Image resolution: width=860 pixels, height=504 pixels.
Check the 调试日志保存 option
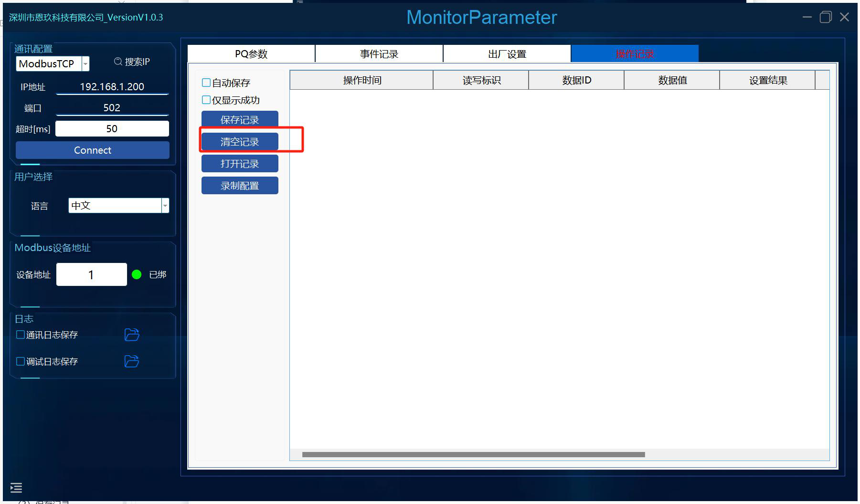coord(21,361)
